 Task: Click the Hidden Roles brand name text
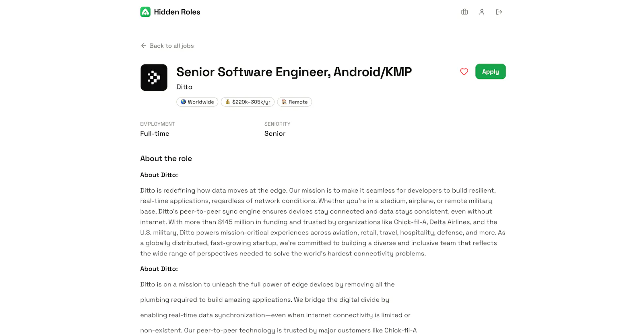(x=177, y=12)
